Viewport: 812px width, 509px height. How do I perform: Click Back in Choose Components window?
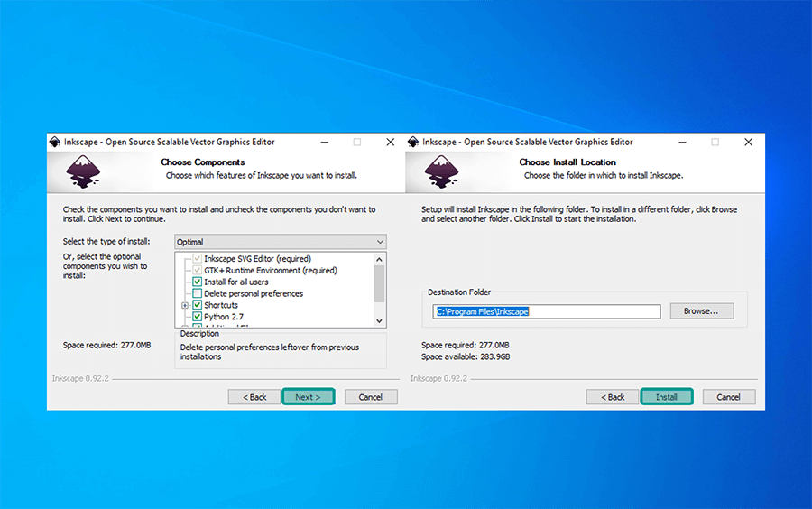click(254, 397)
